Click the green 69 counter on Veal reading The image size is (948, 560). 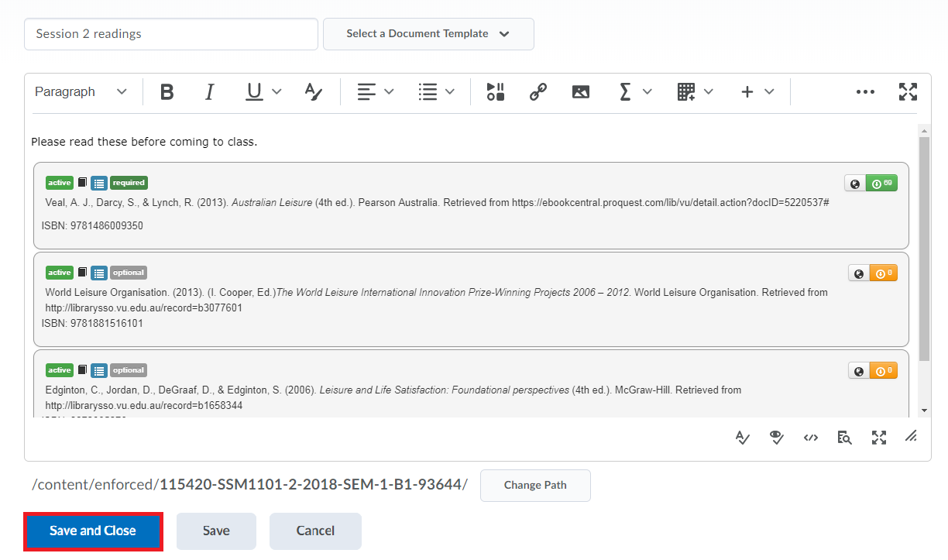point(881,184)
